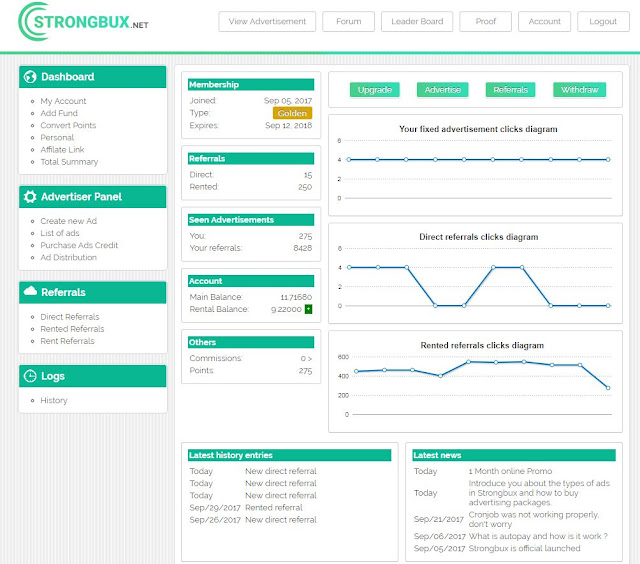Click the '1 Month online Promo' news item
The image size is (640, 564).
tap(510, 471)
